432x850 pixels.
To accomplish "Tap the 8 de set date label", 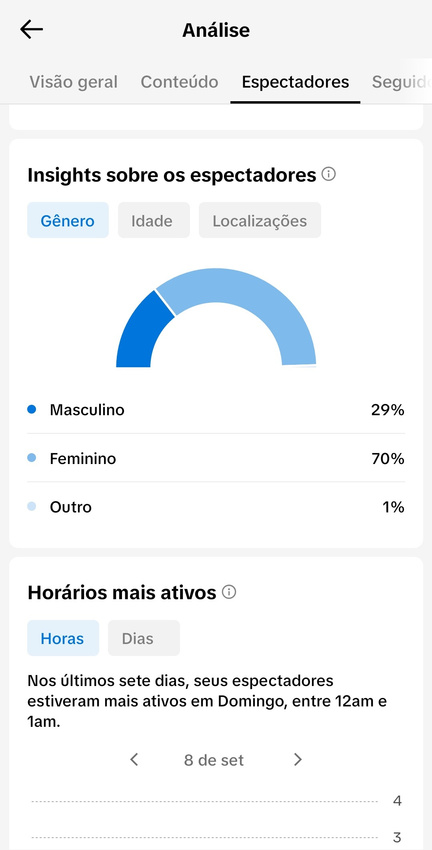I will [214, 760].
